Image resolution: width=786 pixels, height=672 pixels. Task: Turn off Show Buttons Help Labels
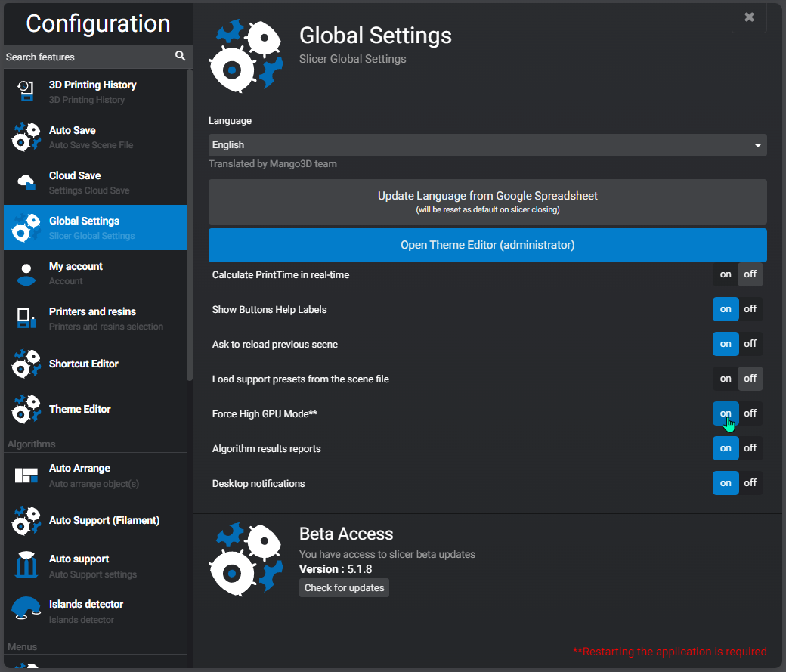[750, 309]
